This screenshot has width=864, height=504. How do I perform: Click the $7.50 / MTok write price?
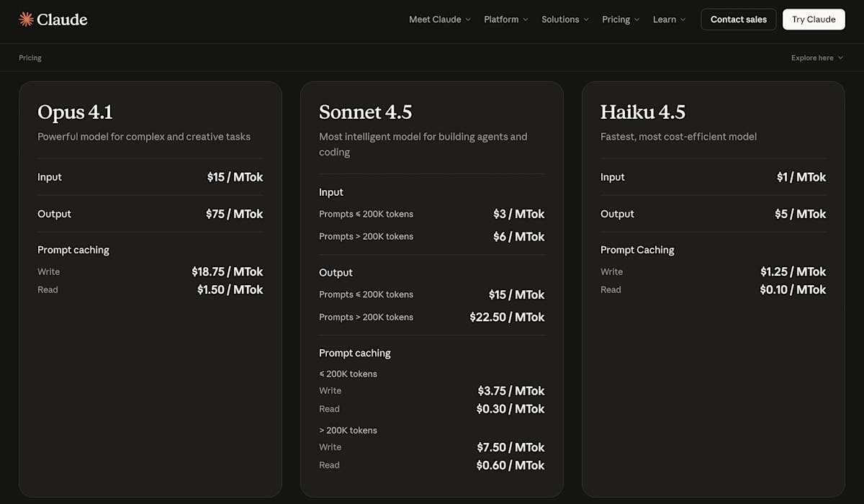tap(511, 447)
